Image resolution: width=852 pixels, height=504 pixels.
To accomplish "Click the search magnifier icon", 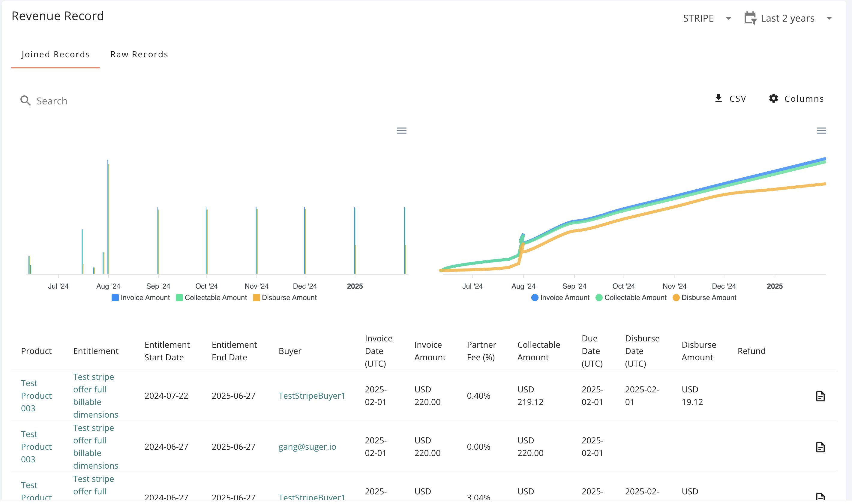I will [25, 101].
